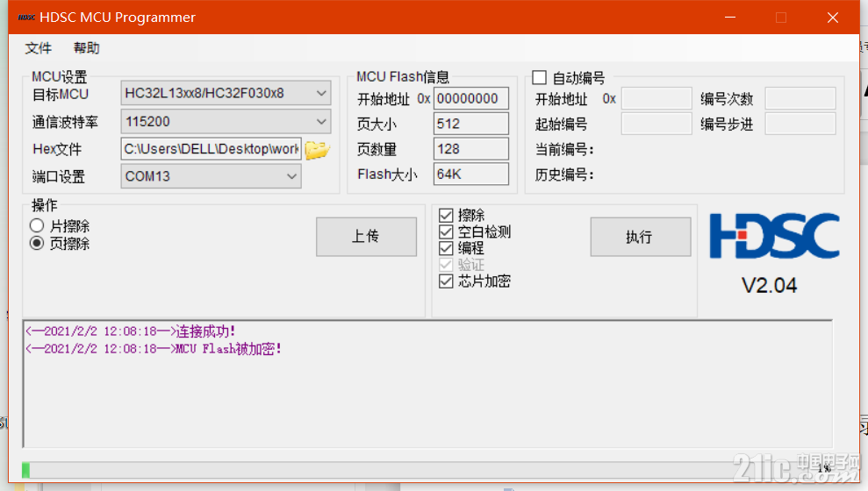Screen dimensions: 868x491
Task: Click the Hex文件 path field
Action: tap(211, 149)
